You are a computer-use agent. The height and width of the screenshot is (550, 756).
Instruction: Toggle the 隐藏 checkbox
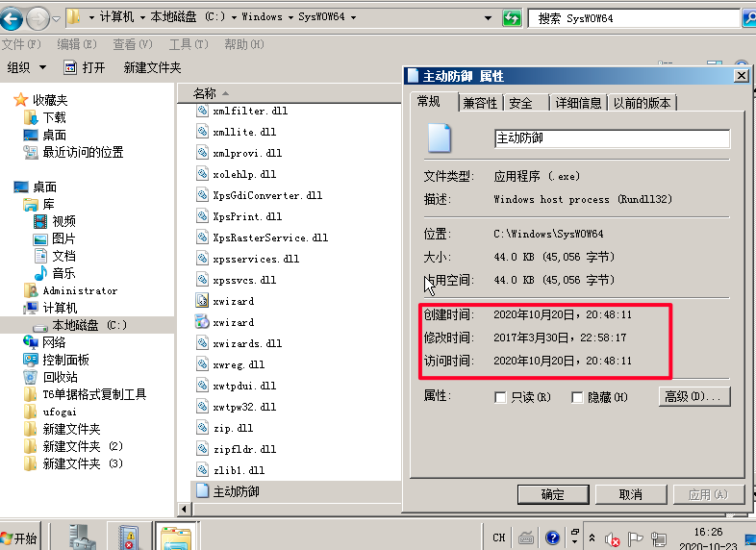(x=577, y=398)
